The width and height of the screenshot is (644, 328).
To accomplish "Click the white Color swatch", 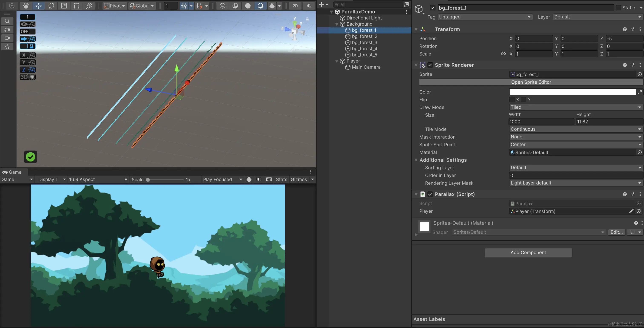I will (572, 92).
